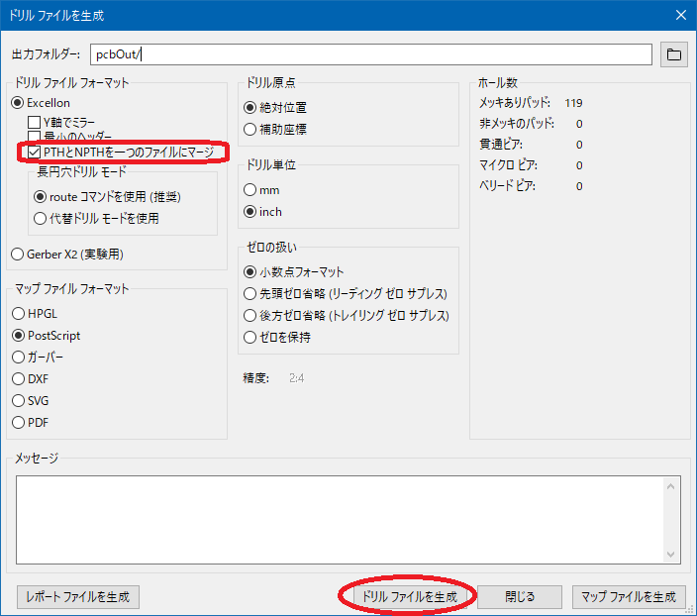Click the pcbOut/ output folder field
This screenshot has height=616, width=697.
pyautogui.click(x=370, y=54)
